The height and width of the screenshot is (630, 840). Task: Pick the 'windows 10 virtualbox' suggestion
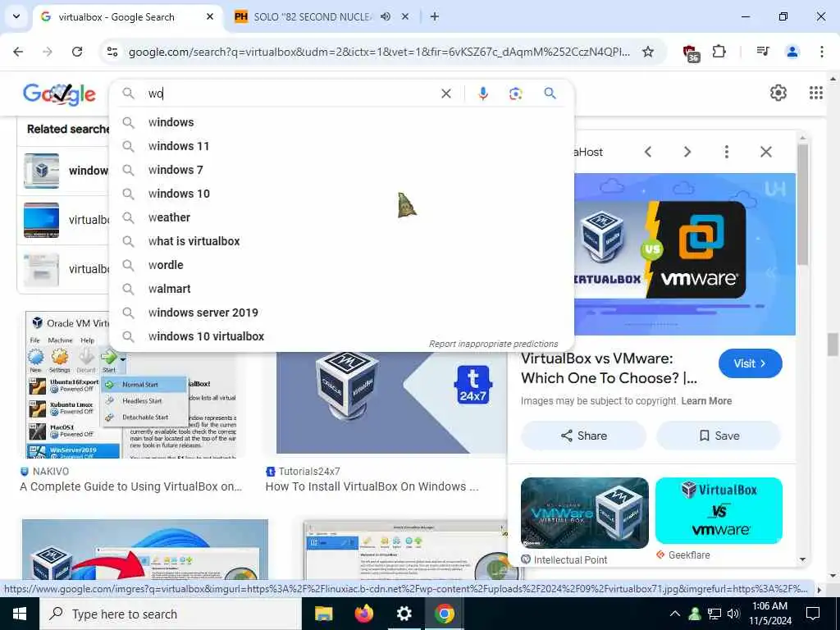click(x=342, y=336)
